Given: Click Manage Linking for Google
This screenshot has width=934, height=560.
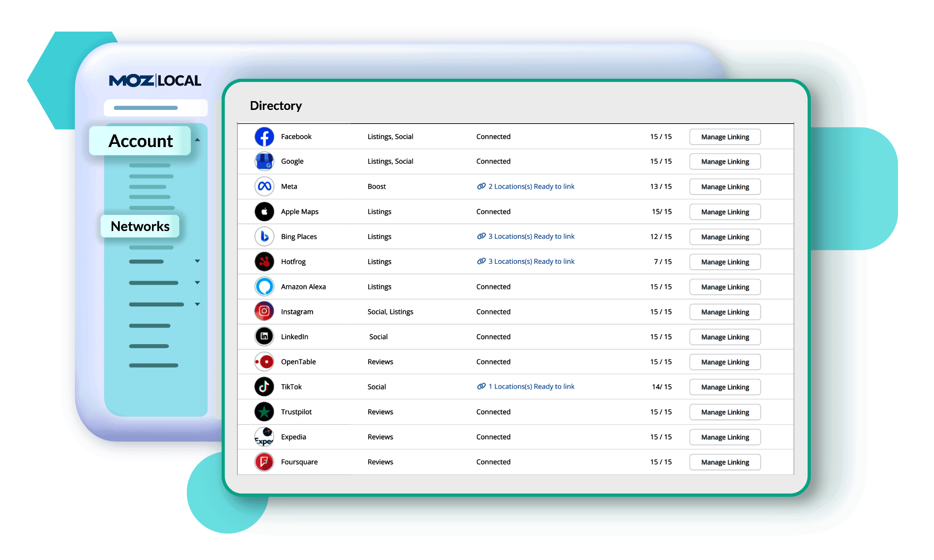Looking at the screenshot, I should 724,161.
